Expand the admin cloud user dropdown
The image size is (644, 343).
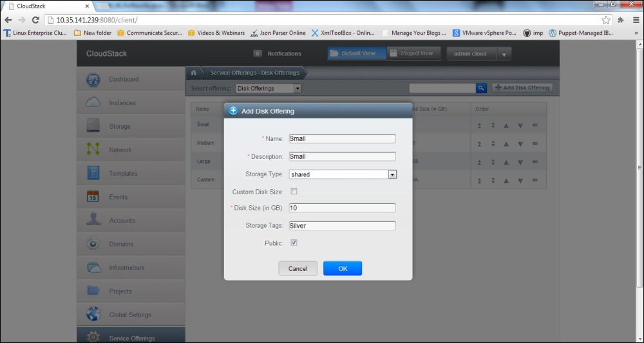tap(504, 54)
